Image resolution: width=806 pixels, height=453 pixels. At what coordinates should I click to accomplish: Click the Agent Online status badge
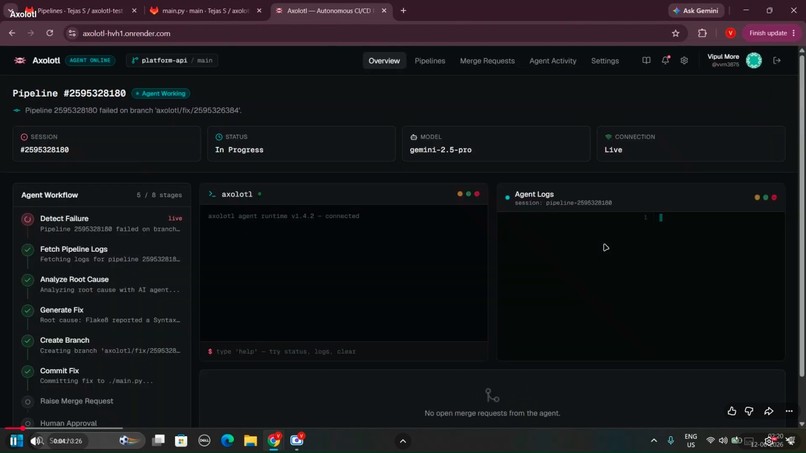(x=90, y=61)
